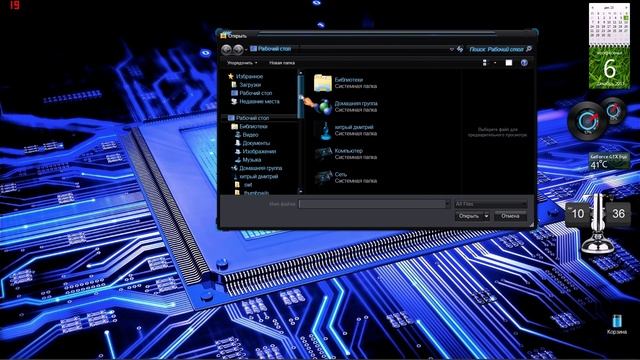Click the Поиск: Рабочий стол search box

coord(496,49)
